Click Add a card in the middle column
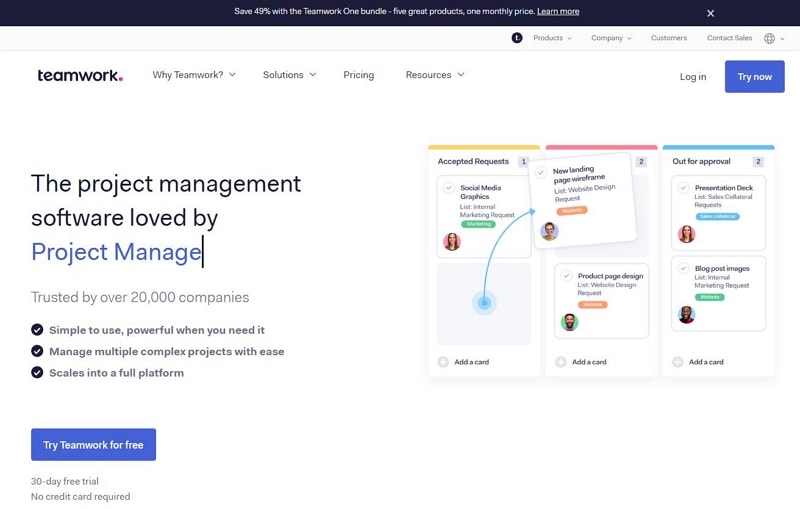 589,362
